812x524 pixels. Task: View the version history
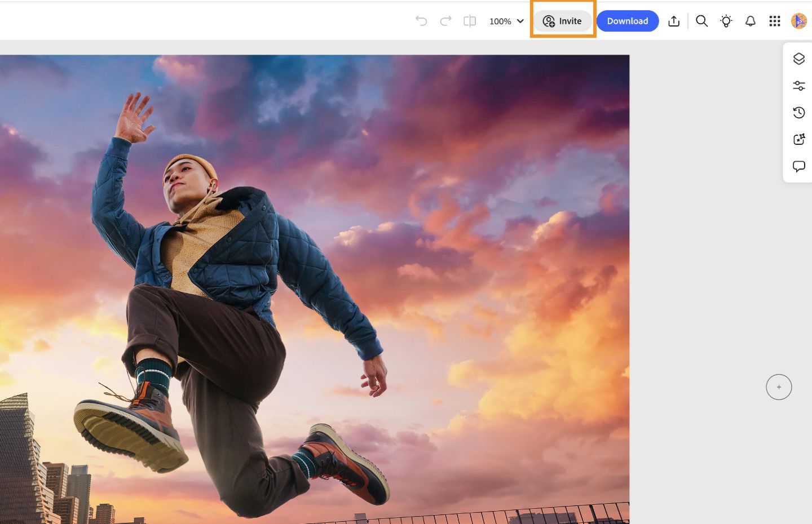798,112
